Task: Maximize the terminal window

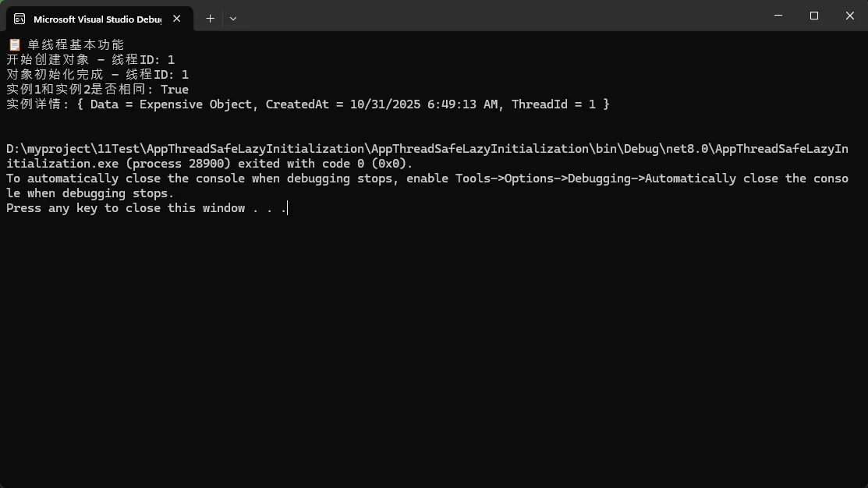Action: (x=814, y=16)
